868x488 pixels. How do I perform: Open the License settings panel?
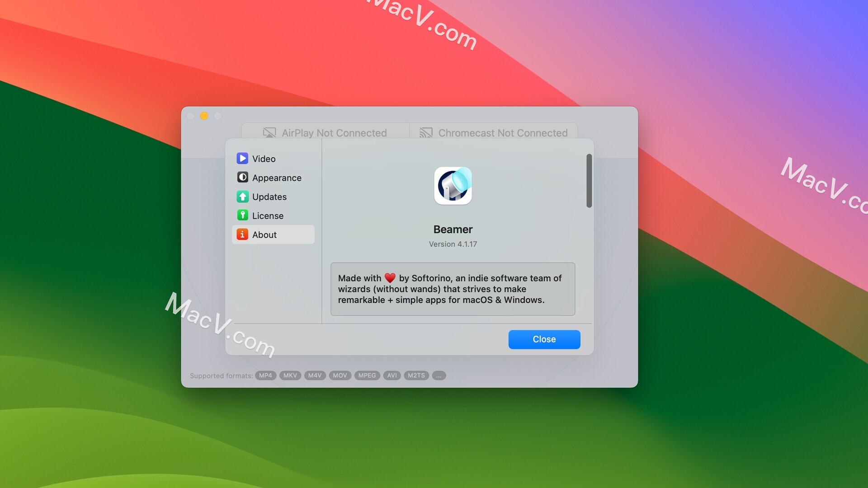click(268, 215)
